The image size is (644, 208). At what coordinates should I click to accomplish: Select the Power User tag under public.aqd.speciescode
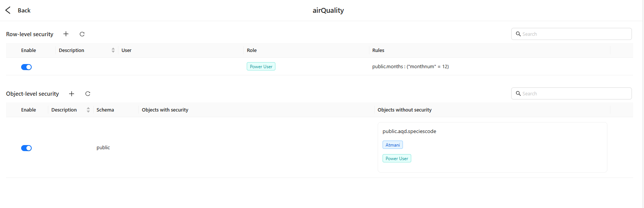coord(397,158)
